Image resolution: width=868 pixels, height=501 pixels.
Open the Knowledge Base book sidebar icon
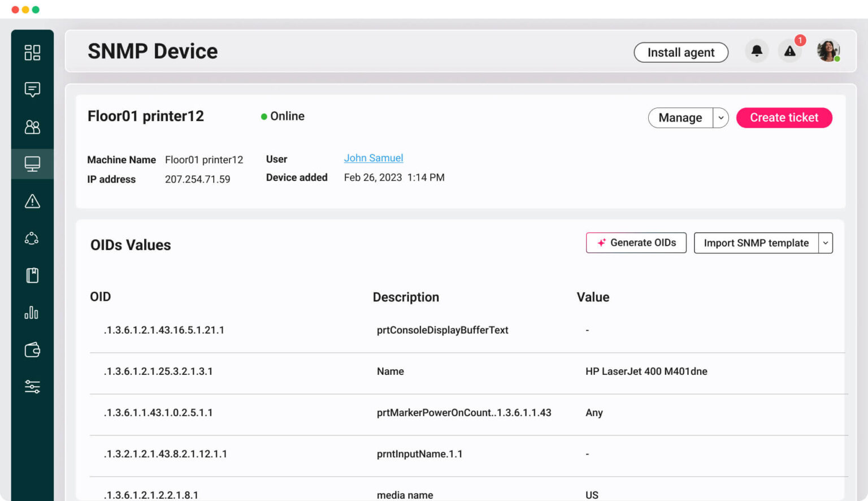32,275
